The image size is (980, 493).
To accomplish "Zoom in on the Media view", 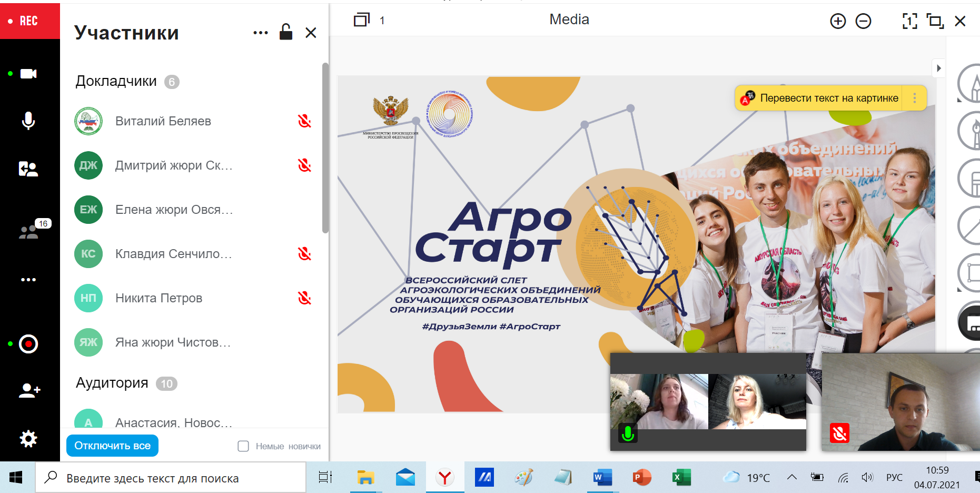I will [x=837, y=21].
